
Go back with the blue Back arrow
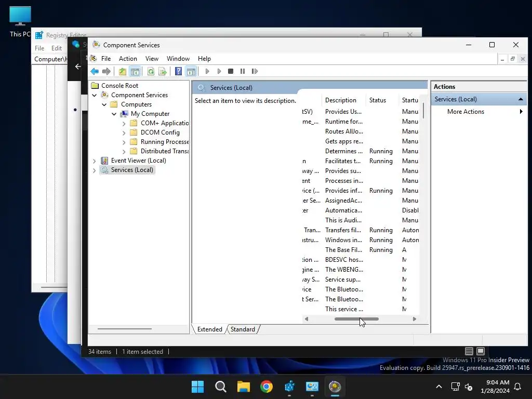tap(95, 71)
